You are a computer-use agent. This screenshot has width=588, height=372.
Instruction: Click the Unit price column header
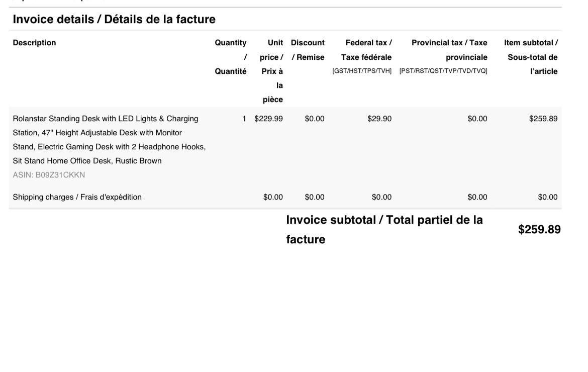click(x=272, y=71)
